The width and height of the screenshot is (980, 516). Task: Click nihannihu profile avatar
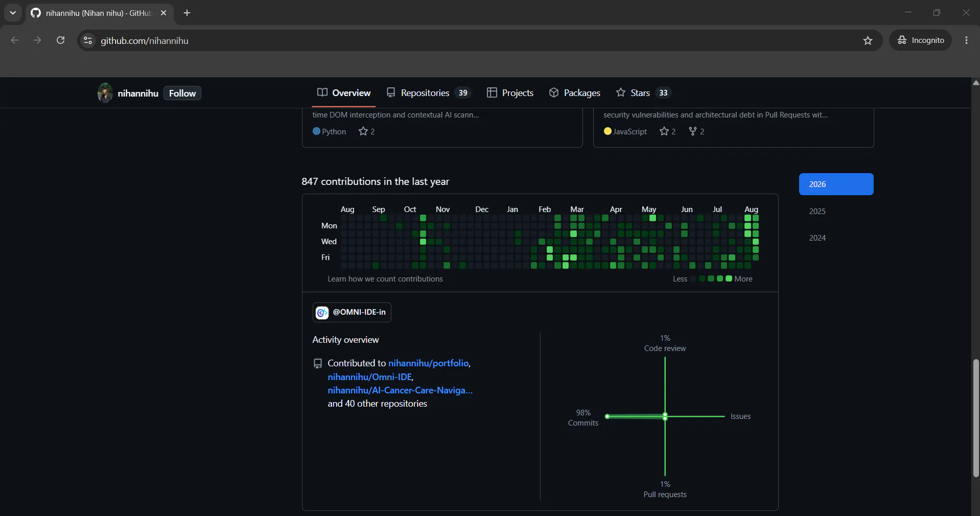coord(105,93)
